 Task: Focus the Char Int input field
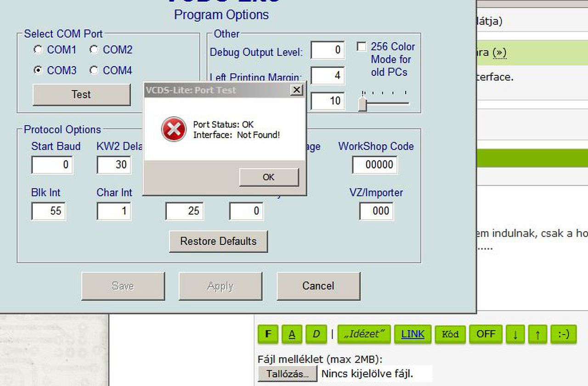pyautogui.click(x=114, y=211)
